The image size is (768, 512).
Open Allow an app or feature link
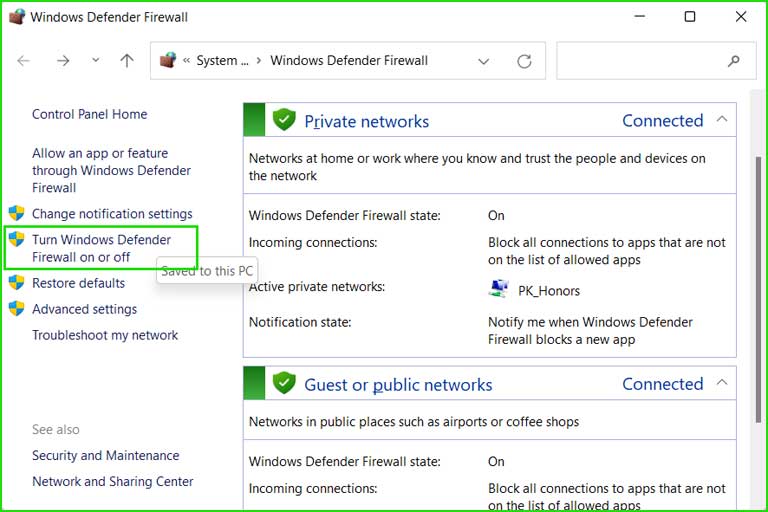pyautogui.click(x=111, y=170)
